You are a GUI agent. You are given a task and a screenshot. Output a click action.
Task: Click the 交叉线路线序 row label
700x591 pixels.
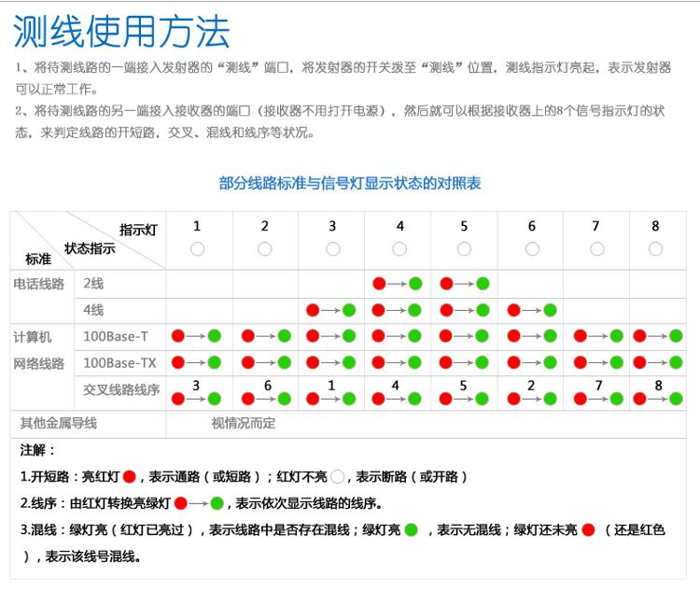pyautogui.click(x=121, y=389)
